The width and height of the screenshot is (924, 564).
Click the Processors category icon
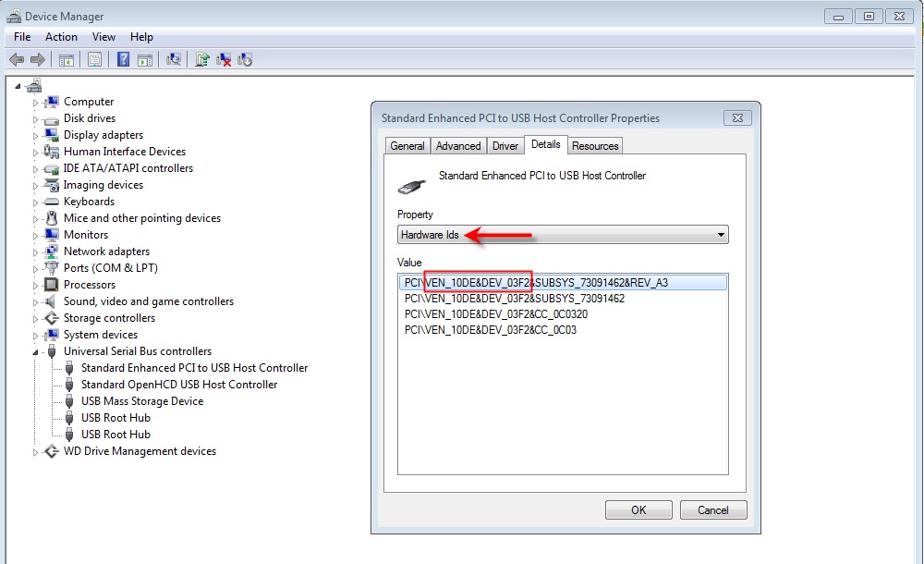pyautogui.click(x=52, y=285)
